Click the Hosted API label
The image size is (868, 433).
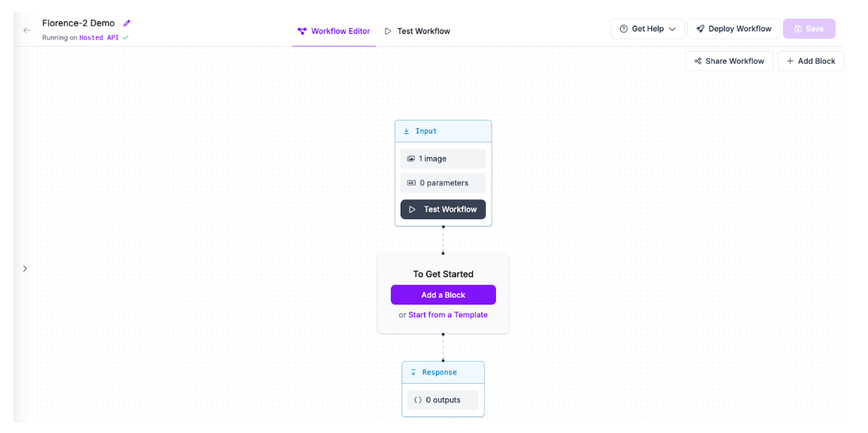click(99, 38)
